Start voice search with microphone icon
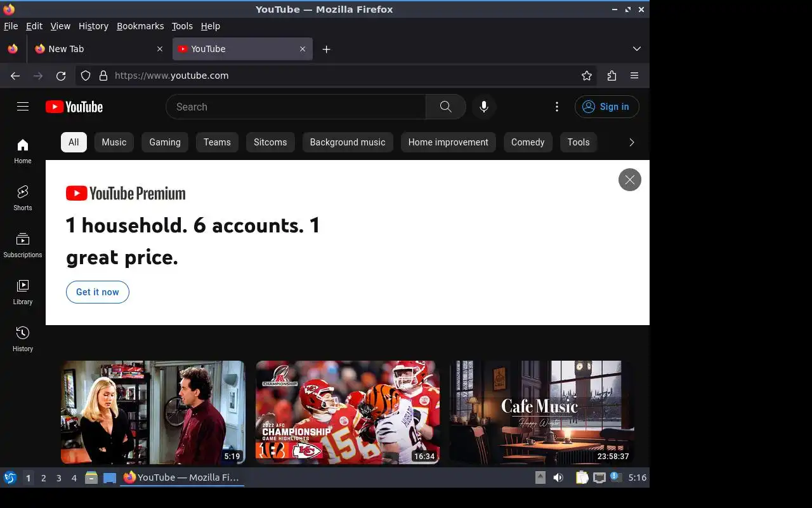The image size is (812, 508). [x=484, y=107]
